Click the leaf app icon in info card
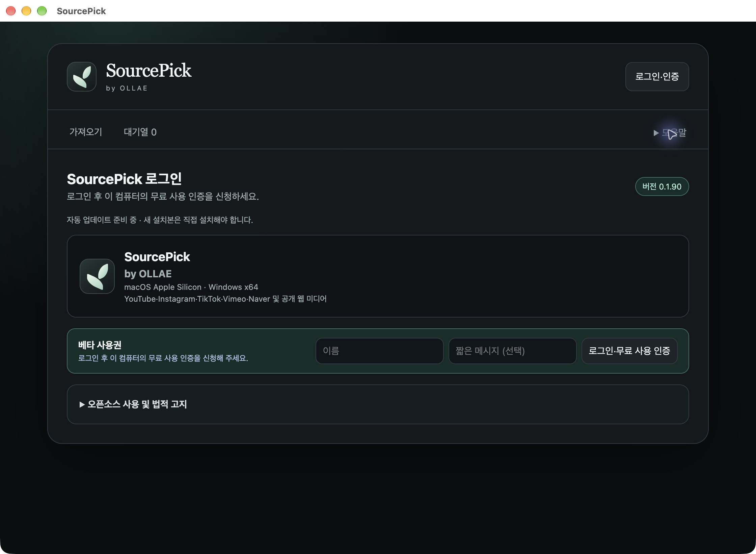This screenshot has height=554, width=756. tap(97, 276)
